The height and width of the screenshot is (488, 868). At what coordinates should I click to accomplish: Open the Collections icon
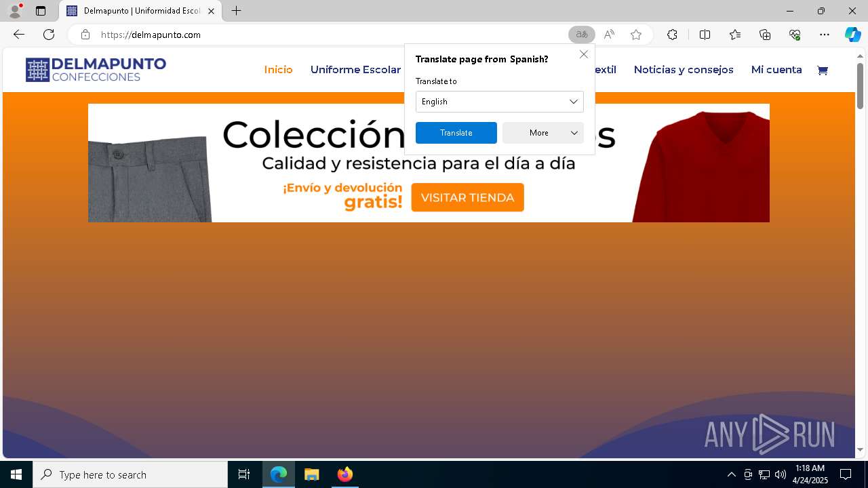pyautogui.click(x=765, y=35)
